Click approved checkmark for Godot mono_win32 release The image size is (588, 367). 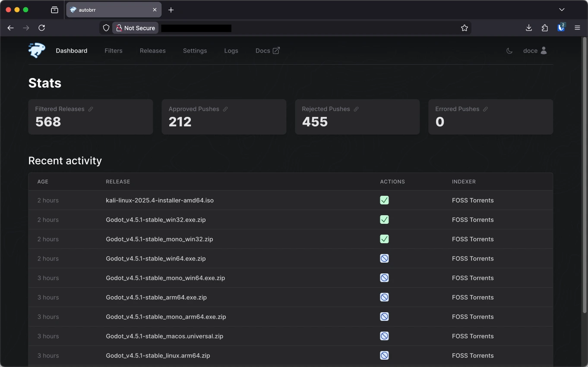(384, 239)
